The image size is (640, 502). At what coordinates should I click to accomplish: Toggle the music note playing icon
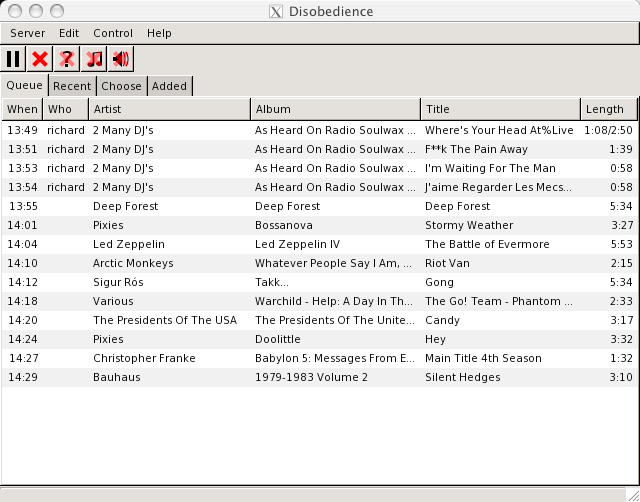click(x=94, y=59)
